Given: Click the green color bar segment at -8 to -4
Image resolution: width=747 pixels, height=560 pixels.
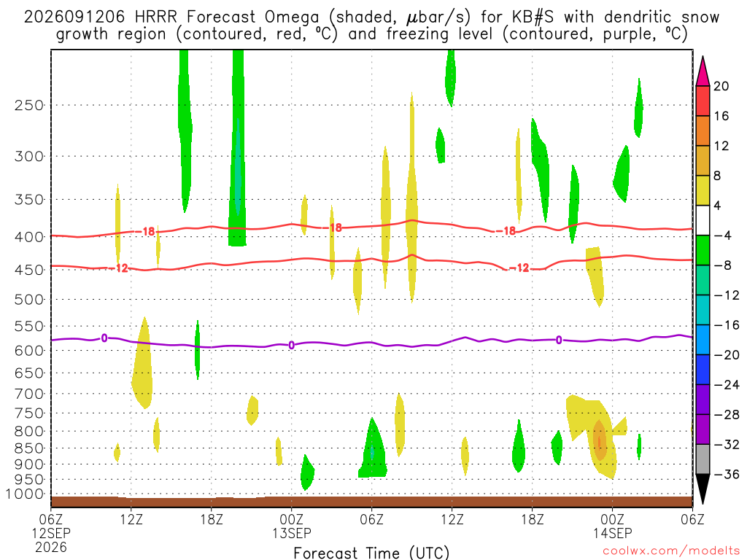Looking at the screenshot, I should [x=703, y=250].
